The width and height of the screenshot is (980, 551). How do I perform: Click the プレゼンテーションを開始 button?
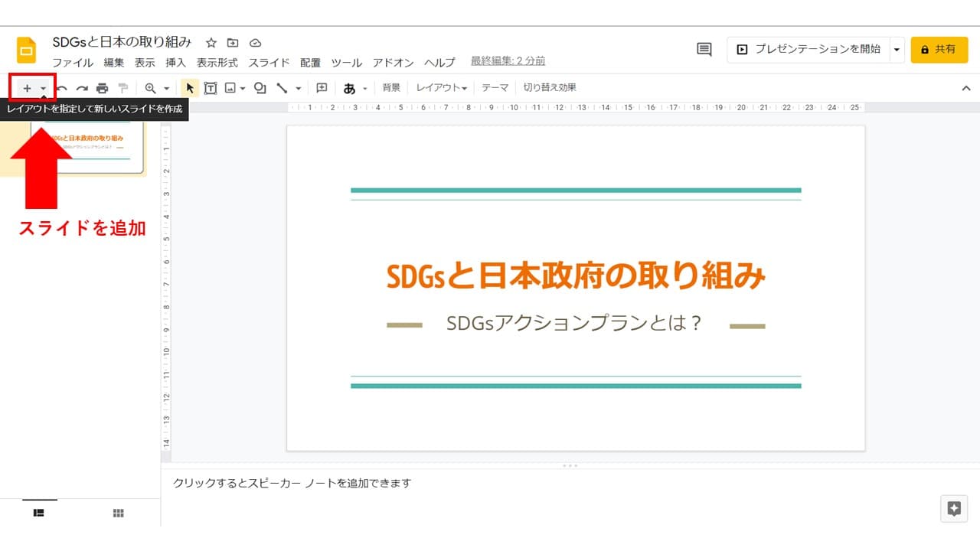(x=808, y=49)
